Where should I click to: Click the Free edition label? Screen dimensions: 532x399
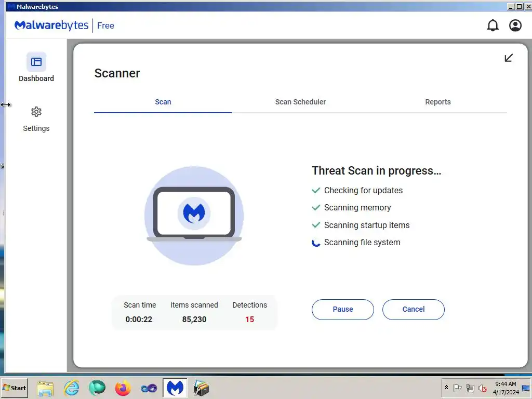click(x=105, y=25)
